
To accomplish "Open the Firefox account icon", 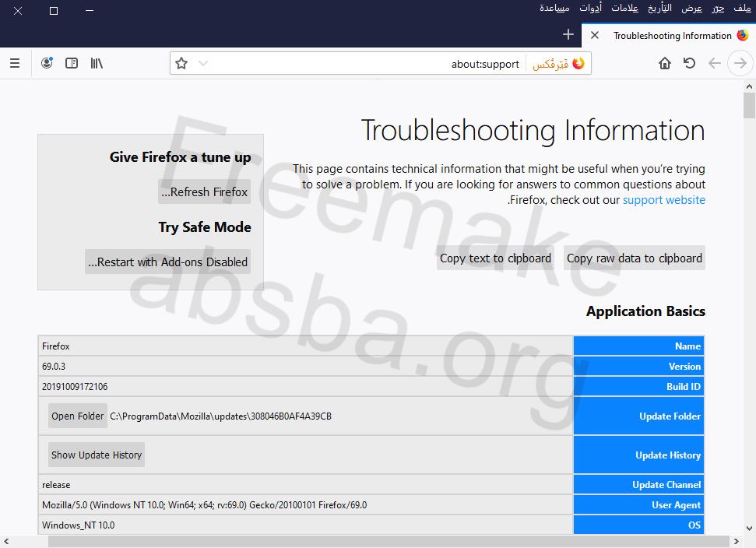I will point(47,63).
